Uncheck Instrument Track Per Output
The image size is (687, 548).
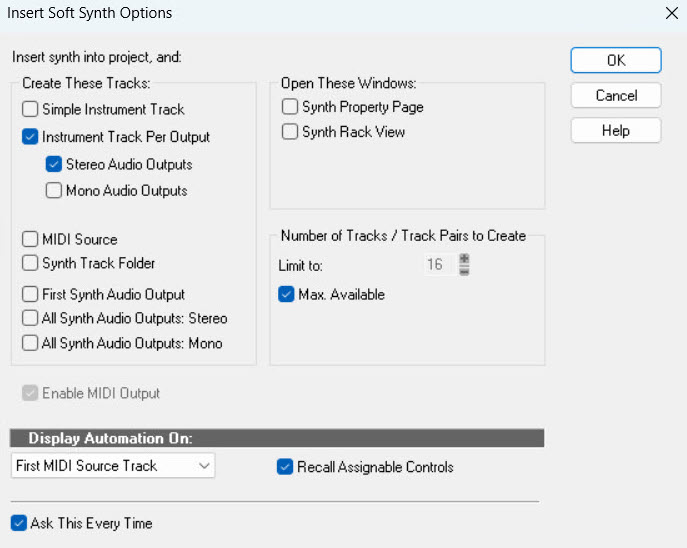coord(30,137)
